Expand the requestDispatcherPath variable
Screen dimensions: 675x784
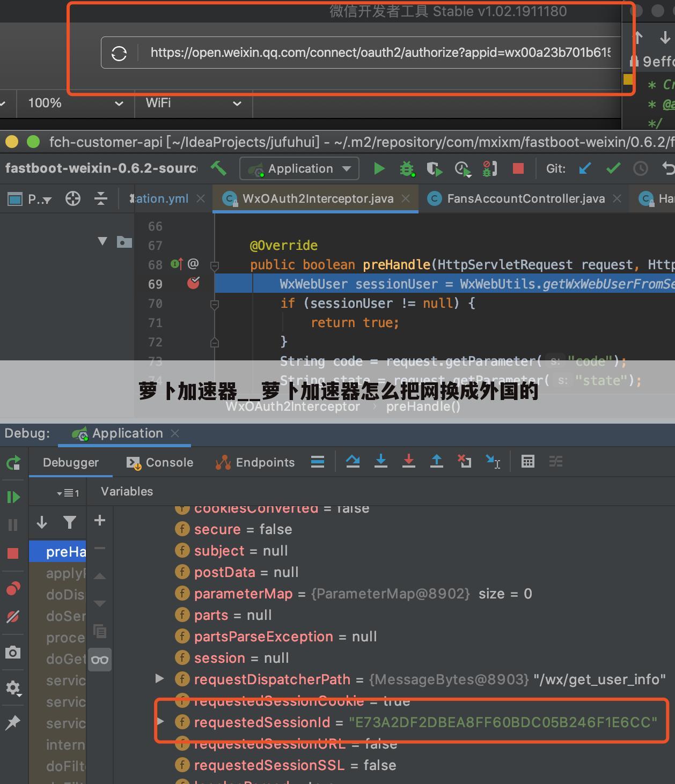click(159, 678)
